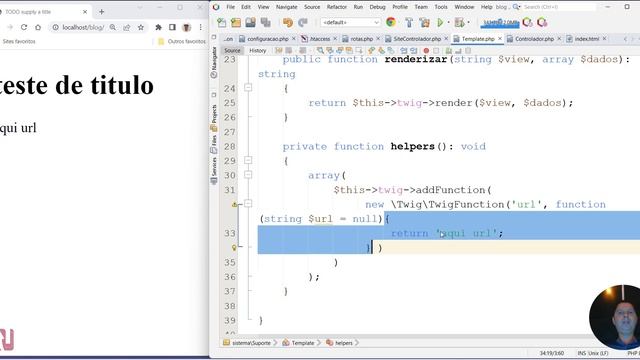Click the Undo arrow in NetBeans toolbar
The height and width of the screenshot is (360, 640).
click(288, 22)
